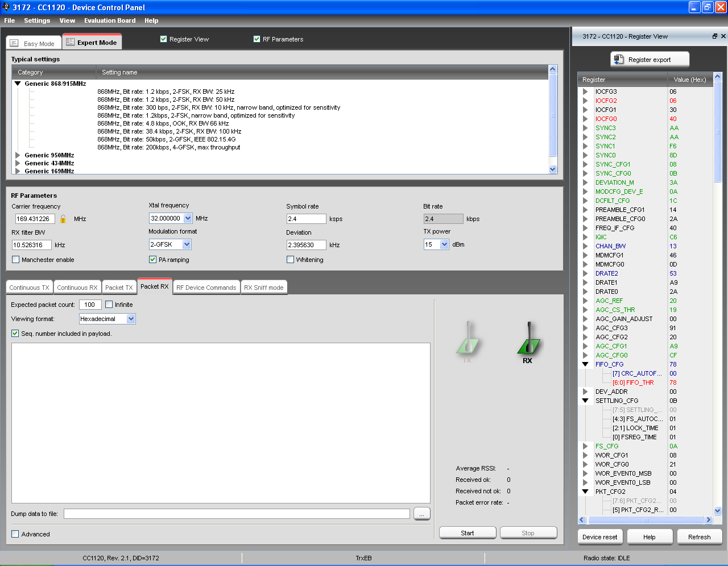
Task: Open the Xtal frequency dropdown
Action: [x=188, y=218]
